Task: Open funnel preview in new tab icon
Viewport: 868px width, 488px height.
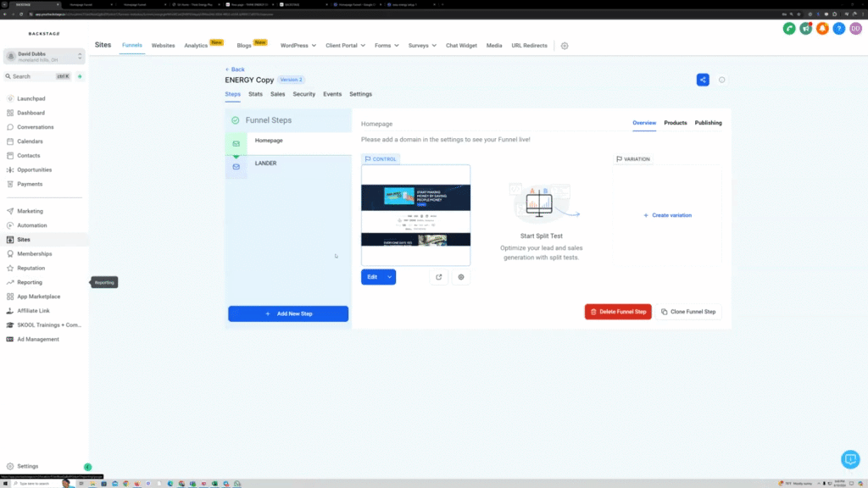Action: [x=439, y=277]
